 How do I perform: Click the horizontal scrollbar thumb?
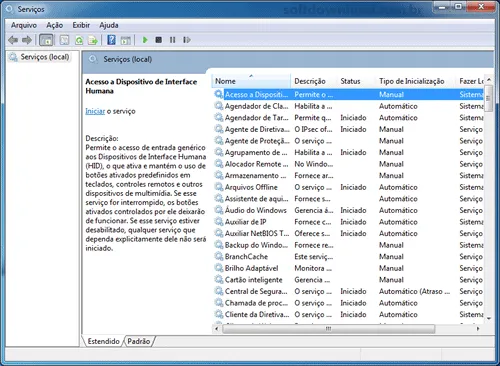click(x=328, y=329)
